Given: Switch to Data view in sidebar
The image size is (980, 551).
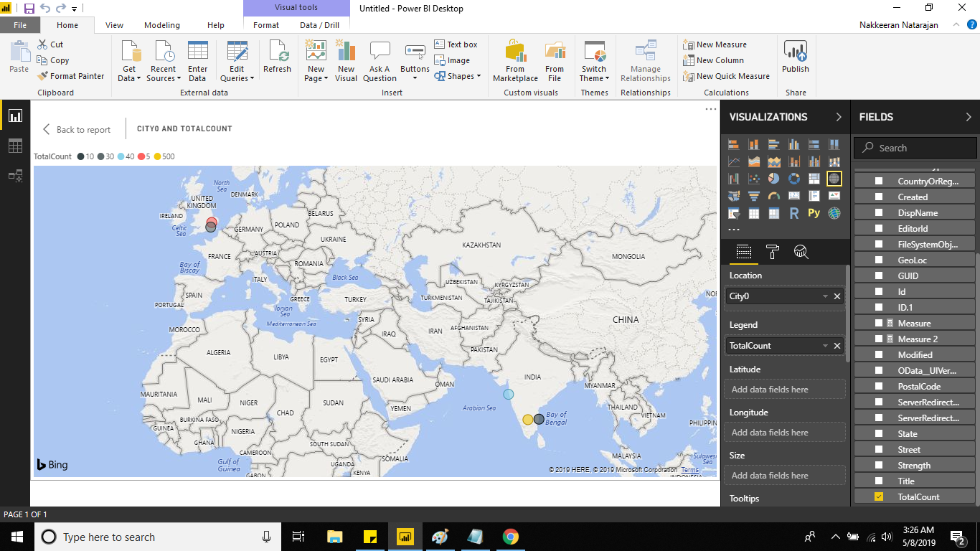Looking at the screenshot, I should pos(15,146).
